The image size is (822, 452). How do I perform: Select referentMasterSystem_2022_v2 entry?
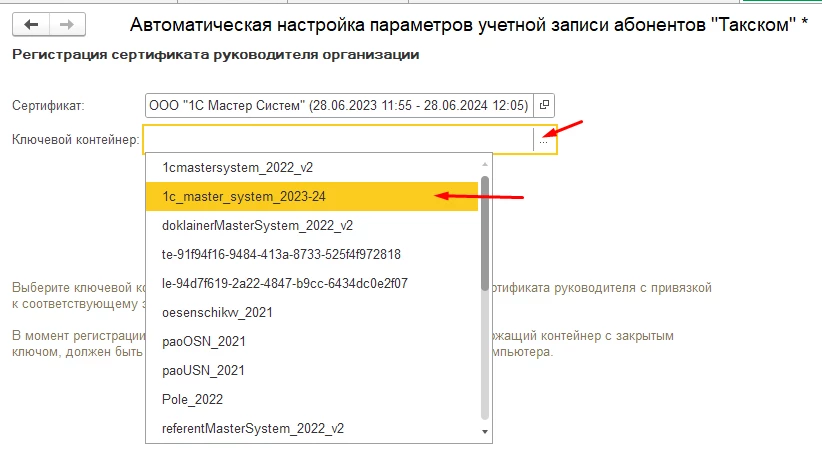(312, 428)
